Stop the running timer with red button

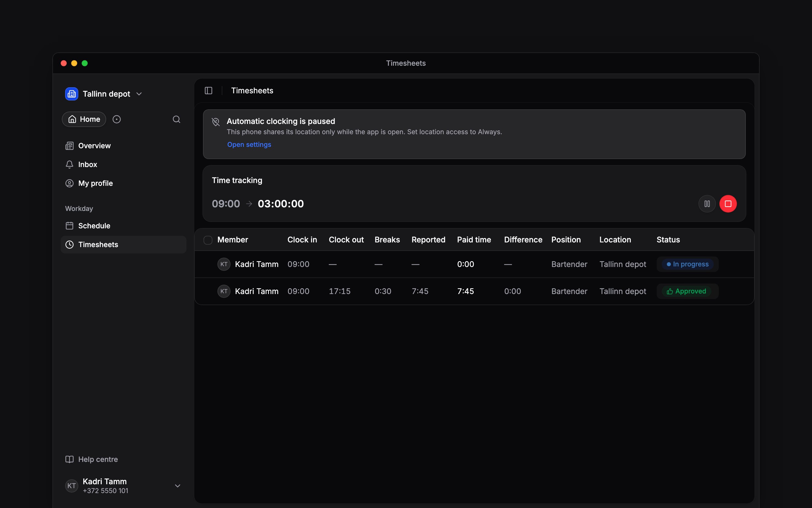pyautogui.click(x=728, y=203)
